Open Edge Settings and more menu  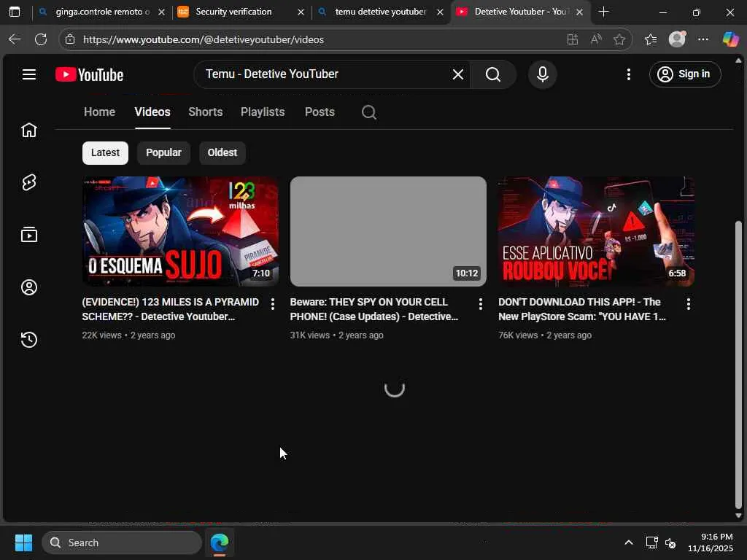703,39
